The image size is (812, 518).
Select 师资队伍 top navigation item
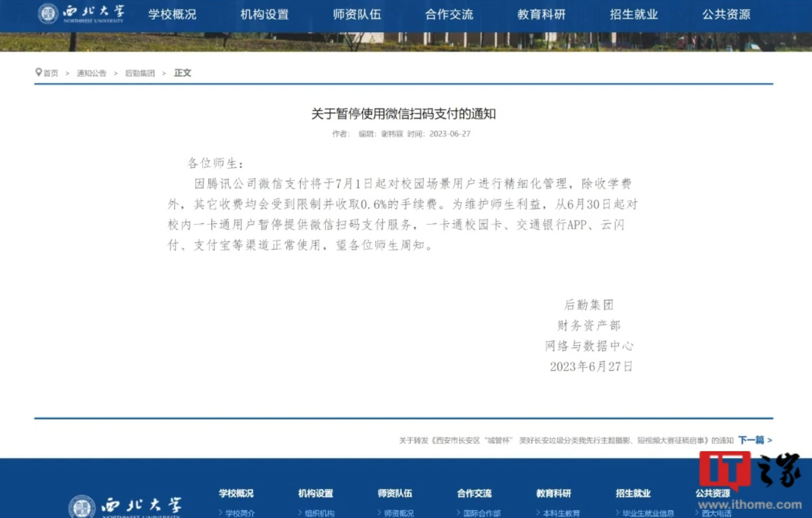pyautogui.click(x=357, y=15)
